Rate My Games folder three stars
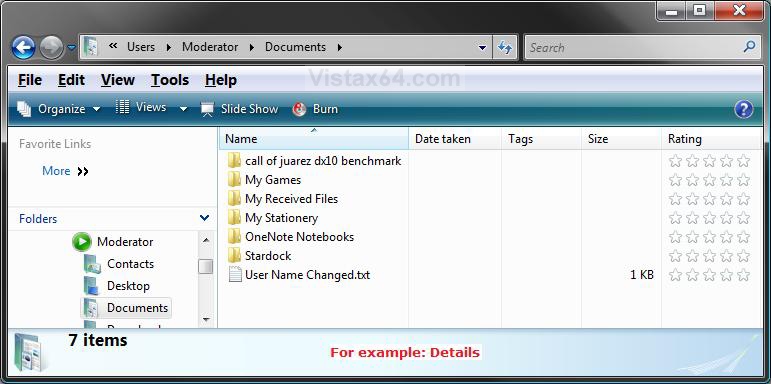Viewport: 771px width, 384px height. (709, 180)
